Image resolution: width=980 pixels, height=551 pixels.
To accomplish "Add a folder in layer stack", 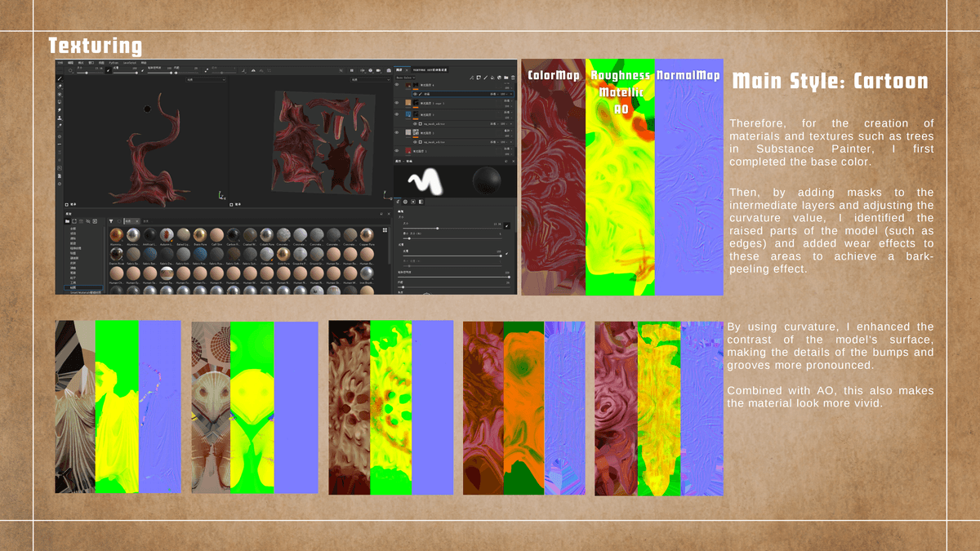I will 506,78.
